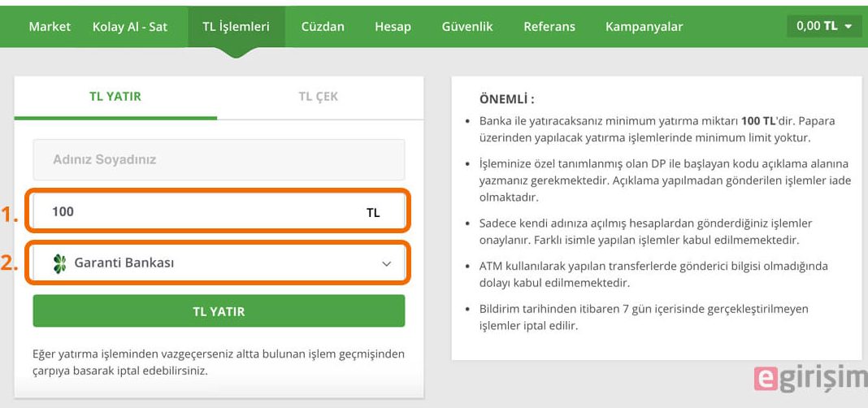The width and height of the screenshot is (868, 408).
Task: Go to the Güvenlik menu
Action: [x=467, y=27]
